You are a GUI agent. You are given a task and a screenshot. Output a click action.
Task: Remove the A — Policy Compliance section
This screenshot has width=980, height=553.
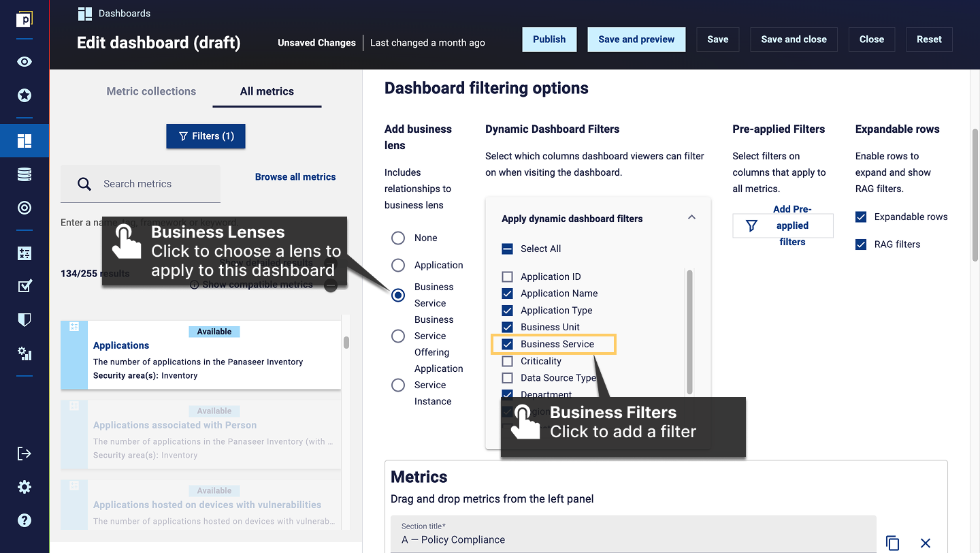click(x=925, y=543)
